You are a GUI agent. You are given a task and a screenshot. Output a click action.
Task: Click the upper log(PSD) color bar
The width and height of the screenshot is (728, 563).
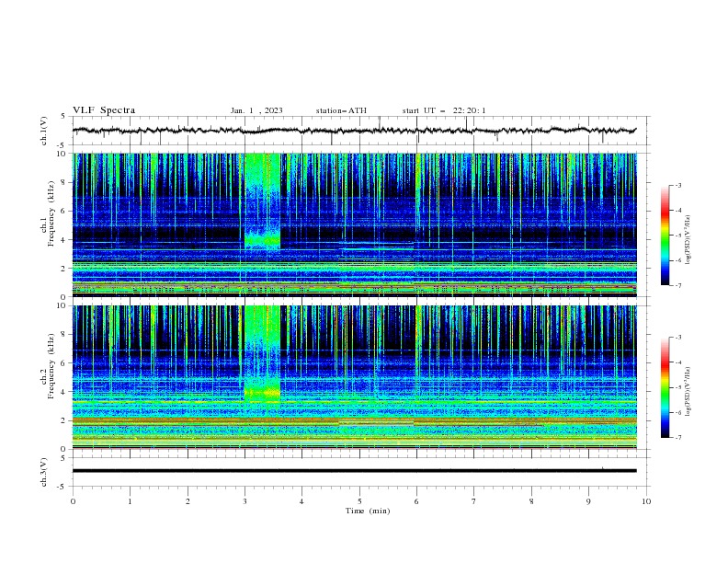click(665, 236)
